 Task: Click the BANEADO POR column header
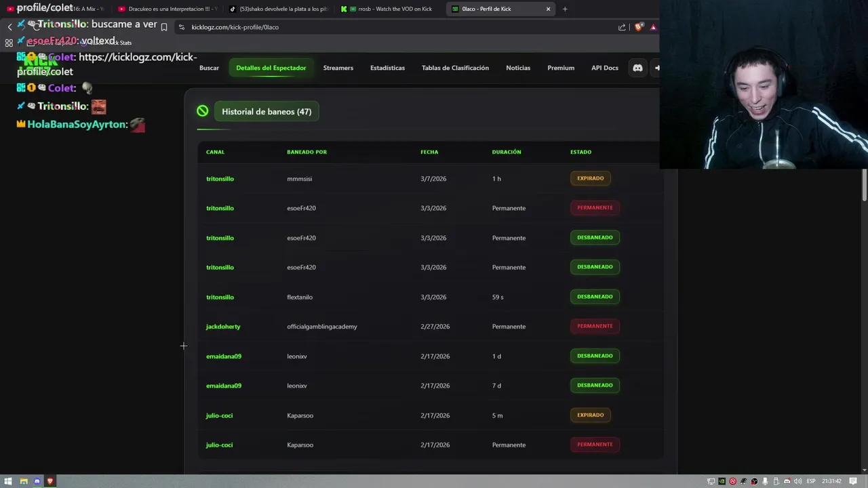coord(307,152)
